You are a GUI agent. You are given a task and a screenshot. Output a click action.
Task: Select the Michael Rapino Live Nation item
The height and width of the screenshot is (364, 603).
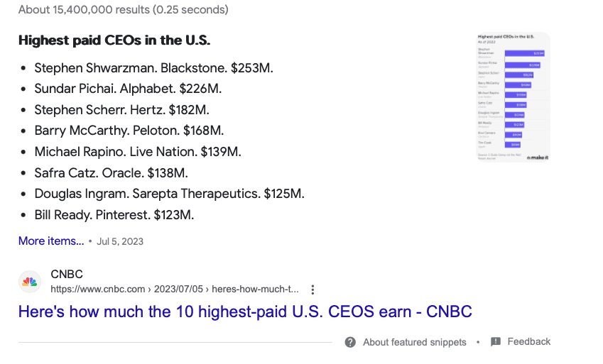click(x=138, y=152)
